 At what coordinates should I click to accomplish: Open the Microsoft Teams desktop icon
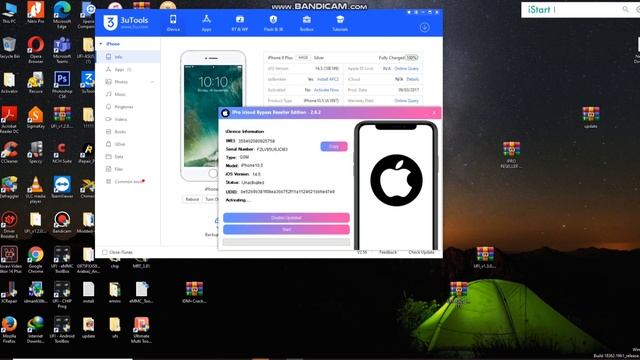(x=62, y=49)
